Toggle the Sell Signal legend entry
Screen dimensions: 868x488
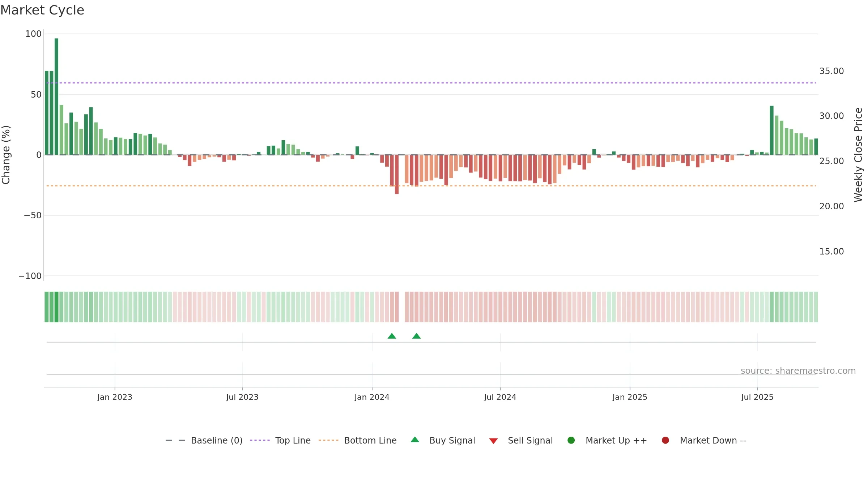click(521, 440)
